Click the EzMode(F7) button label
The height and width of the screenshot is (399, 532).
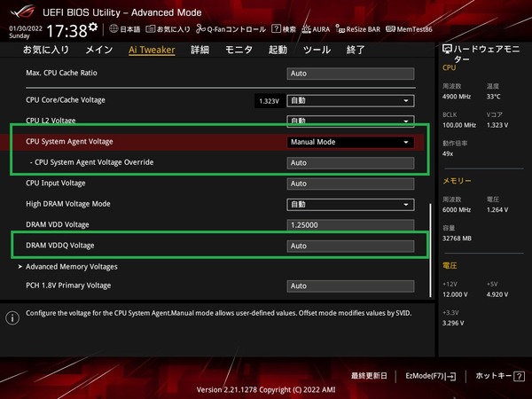point(425,376)
